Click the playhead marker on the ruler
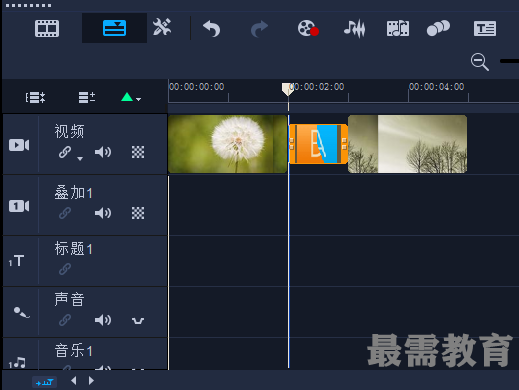Viewport: 519px width, 390px height. (288, 89)
